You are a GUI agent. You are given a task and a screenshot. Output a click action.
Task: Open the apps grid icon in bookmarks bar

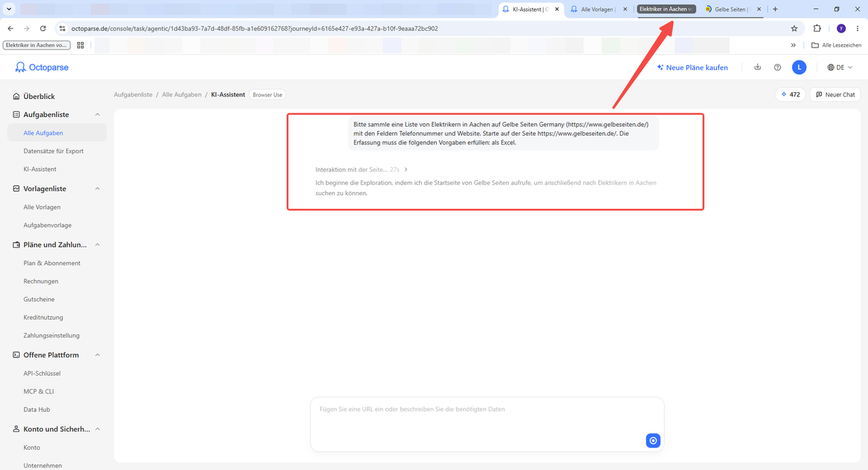(x=81, y=45)
